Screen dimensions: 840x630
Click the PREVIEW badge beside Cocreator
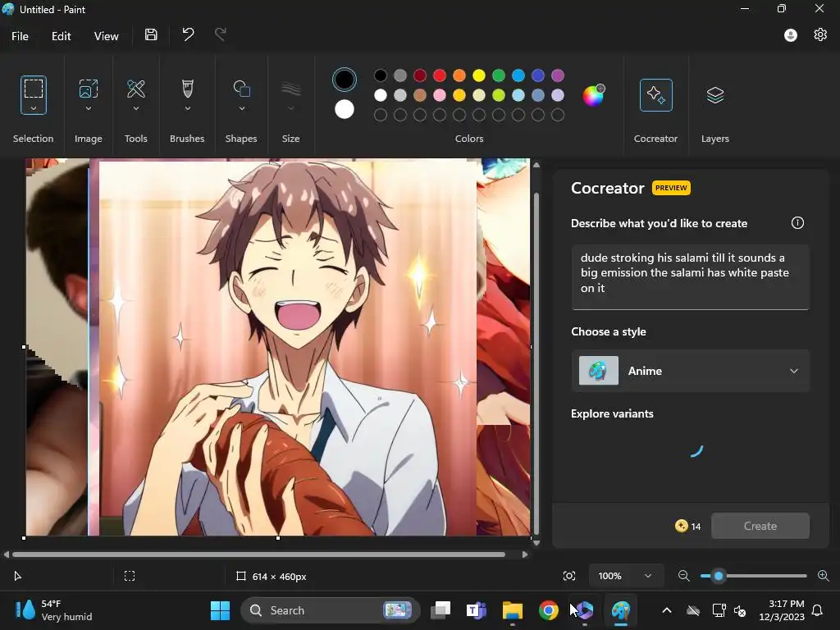(671, 188)
